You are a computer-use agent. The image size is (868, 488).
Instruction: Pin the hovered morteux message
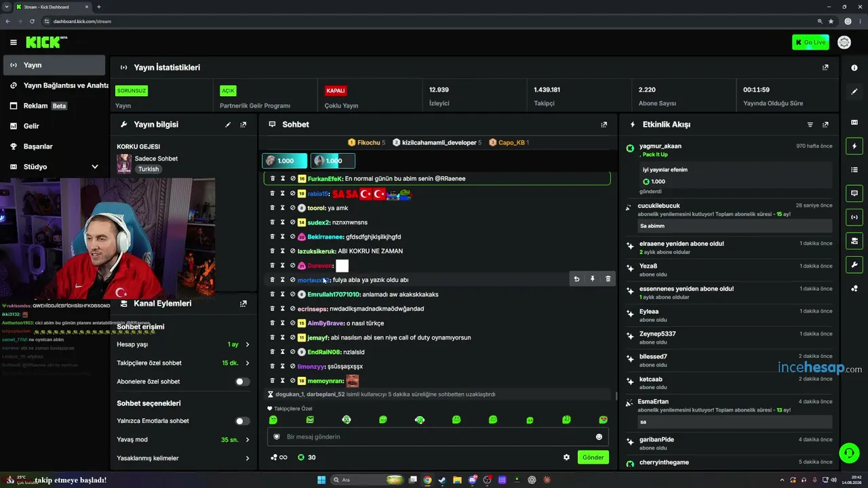click(x=592, y=279)
